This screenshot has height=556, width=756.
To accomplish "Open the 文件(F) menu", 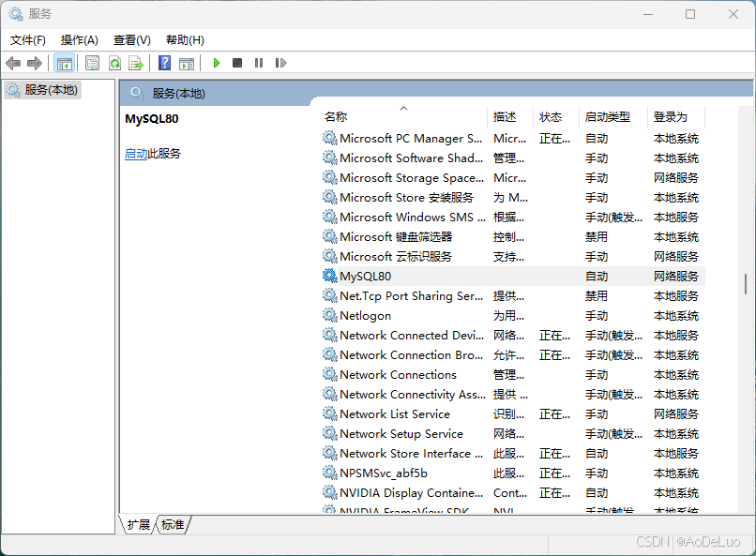I will [28, 40].
